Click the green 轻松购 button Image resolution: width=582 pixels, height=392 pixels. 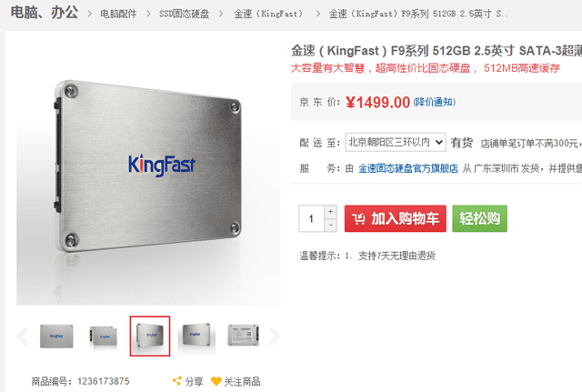(479, 218)
